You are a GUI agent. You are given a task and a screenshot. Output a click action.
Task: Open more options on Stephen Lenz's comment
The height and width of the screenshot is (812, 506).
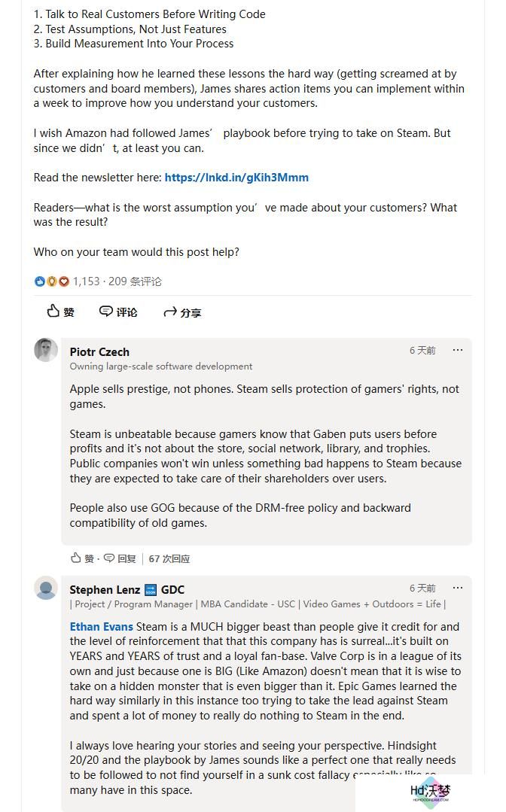click(457, 588)
